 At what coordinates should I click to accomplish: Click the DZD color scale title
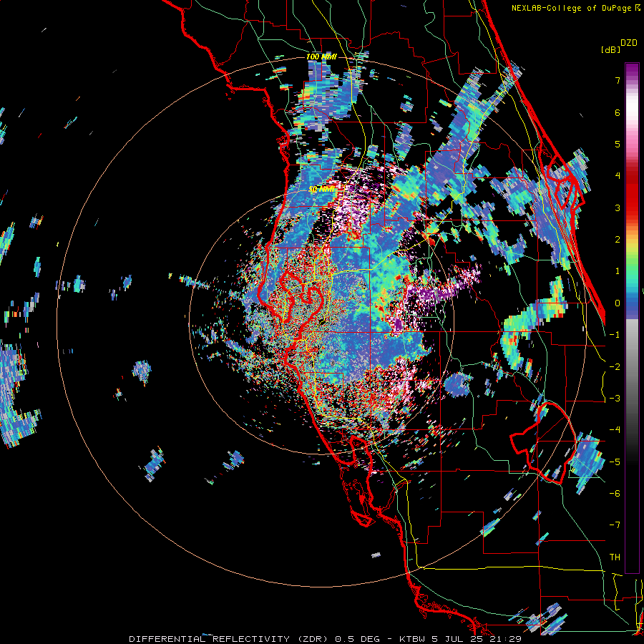(x=629, y=43)
